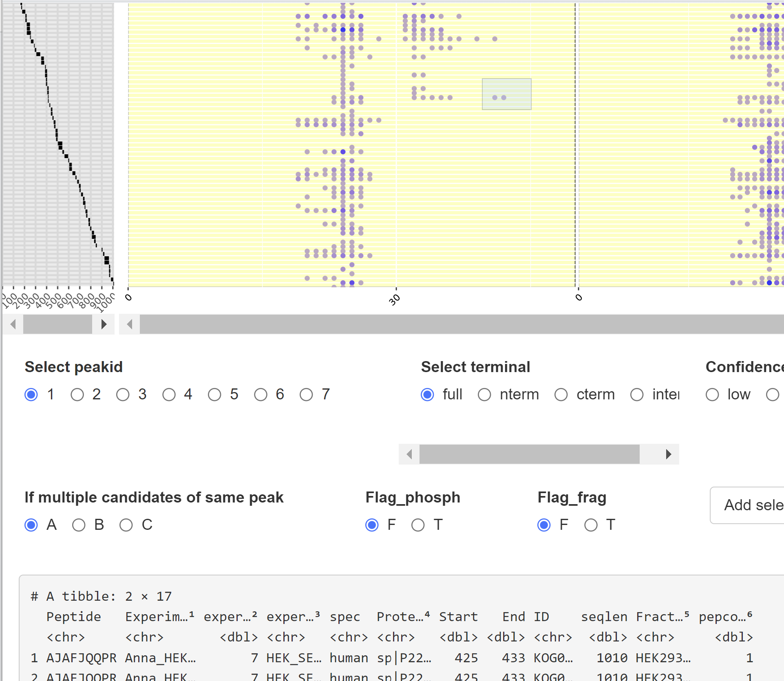The height and width of the screenshot is (681, 784).
Task: Click the options panel scrollbar thumb
Action: 529,454
